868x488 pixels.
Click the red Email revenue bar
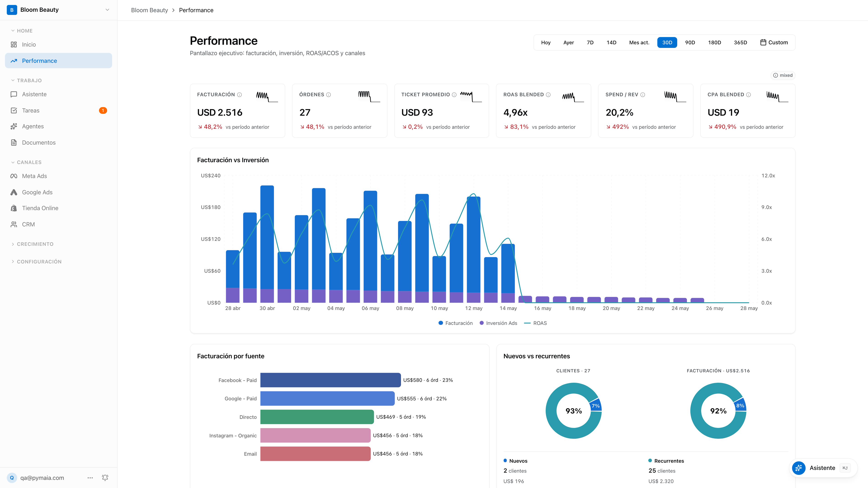point(315,454)
